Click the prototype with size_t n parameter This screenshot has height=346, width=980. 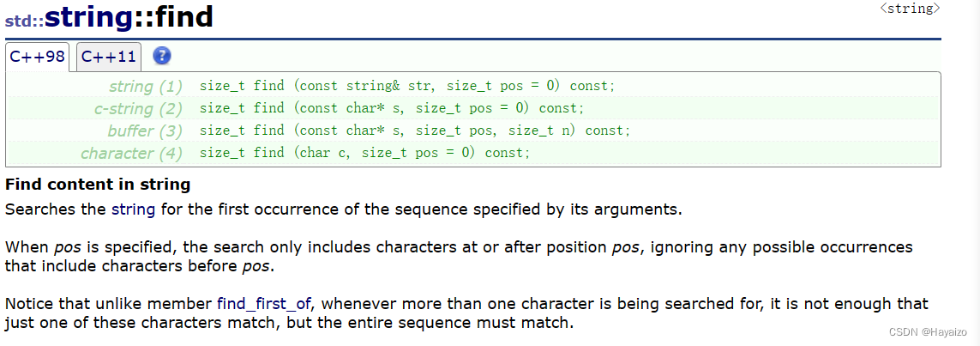click(x=415, y=131)
